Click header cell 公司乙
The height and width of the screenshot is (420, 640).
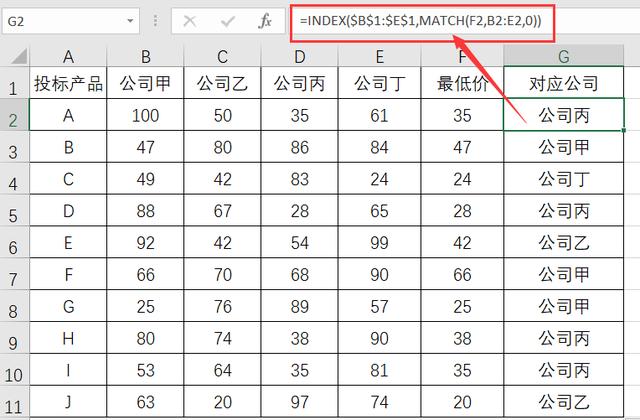click(x=222, y=83)
